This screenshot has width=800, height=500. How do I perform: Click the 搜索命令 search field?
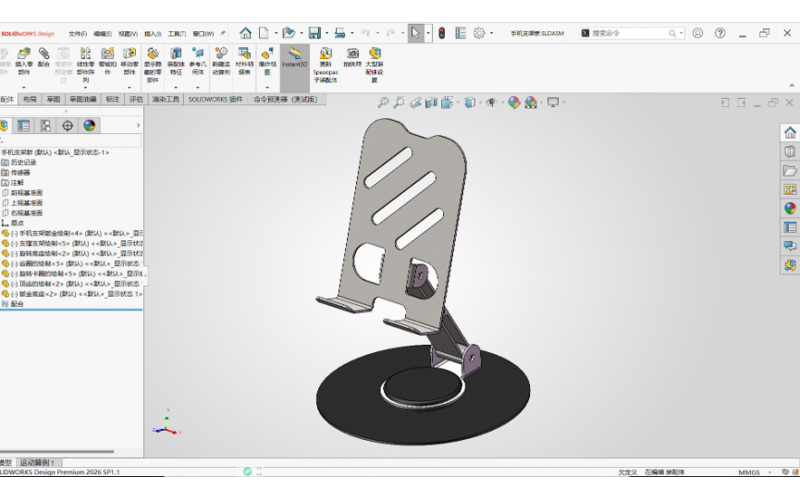point(632,33)
